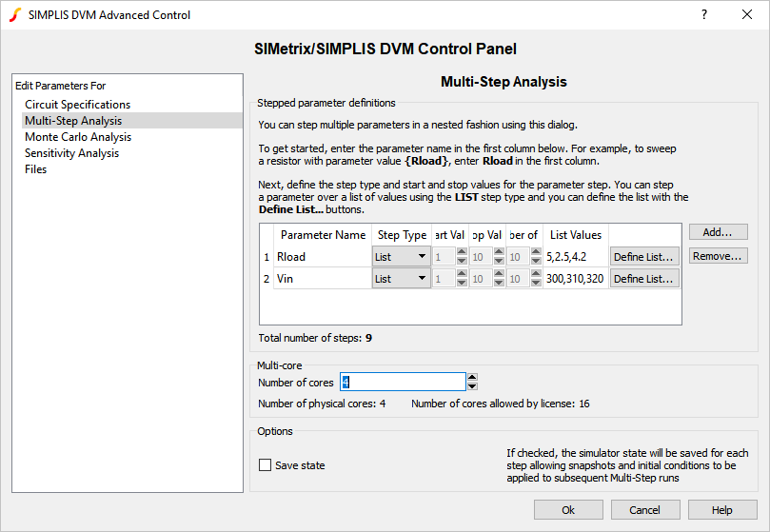
Task: Open Step Type dropdown for Rload
Action: point(401,256)
